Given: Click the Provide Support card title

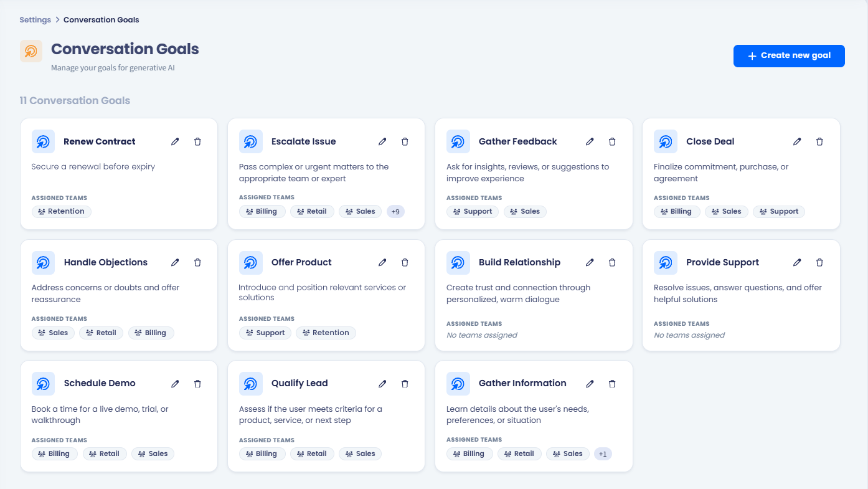Looking at the screenshot, I should (x=722, y=262).
